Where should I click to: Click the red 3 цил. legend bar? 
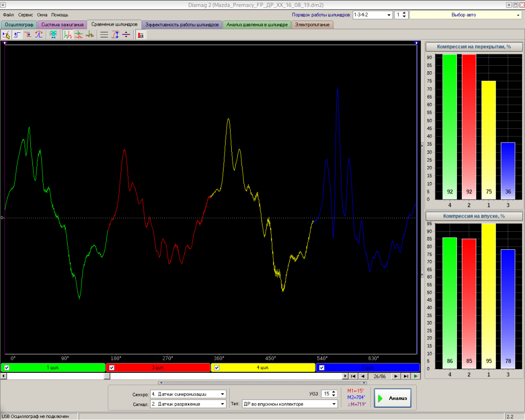(x=158, y=367)
